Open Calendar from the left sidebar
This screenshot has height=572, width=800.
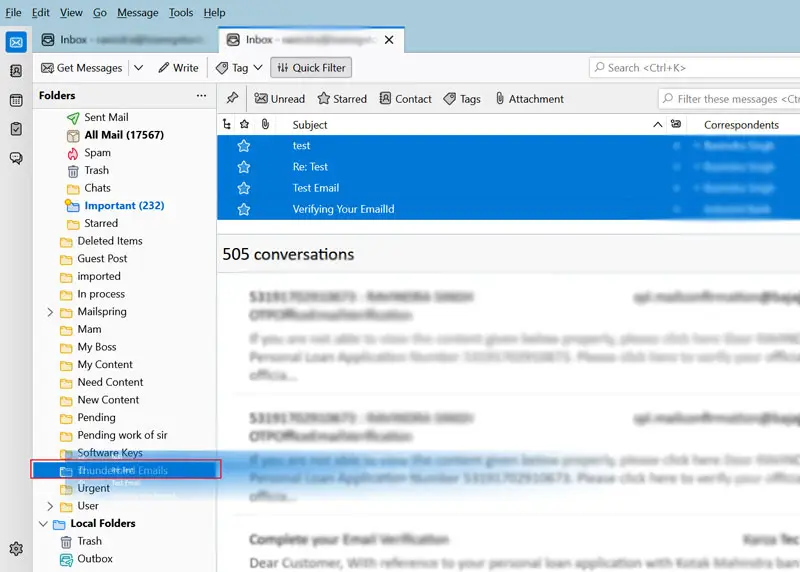coord(16,100)
